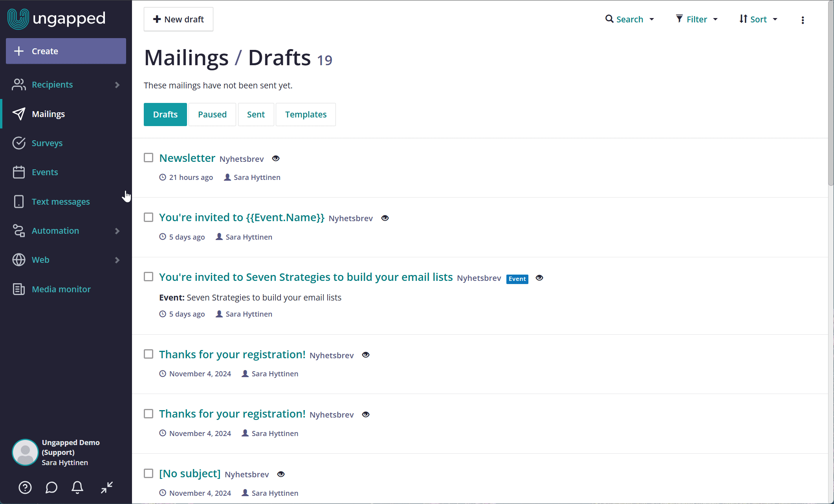The height and width of the screenshot is (504, 834).
Task: Open the Sort dropdown
Action: pyautogui.click(x=759, y=19)
